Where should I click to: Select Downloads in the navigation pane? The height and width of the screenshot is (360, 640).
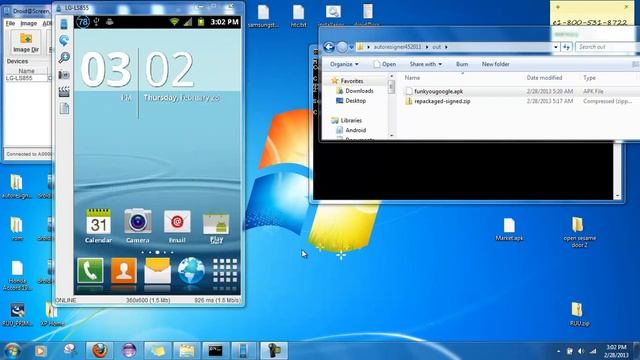coord(355,91)
